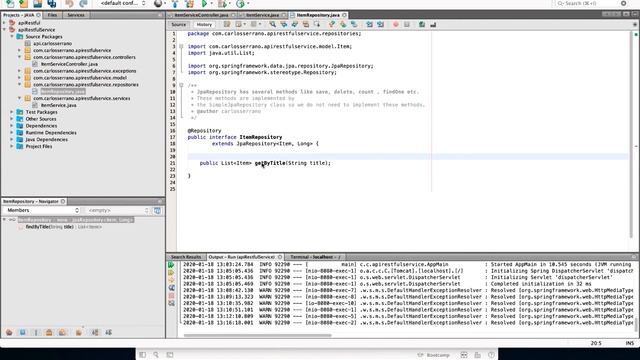Click the Last Edit icon in editor toolbar
640x360 pixels.
pyautogui.click(x=227, y=24)
